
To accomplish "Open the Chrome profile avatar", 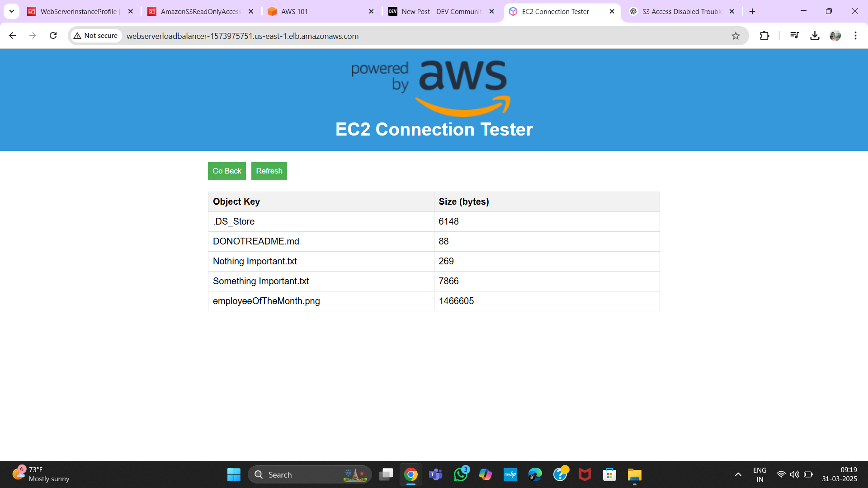I will point(835,36).
